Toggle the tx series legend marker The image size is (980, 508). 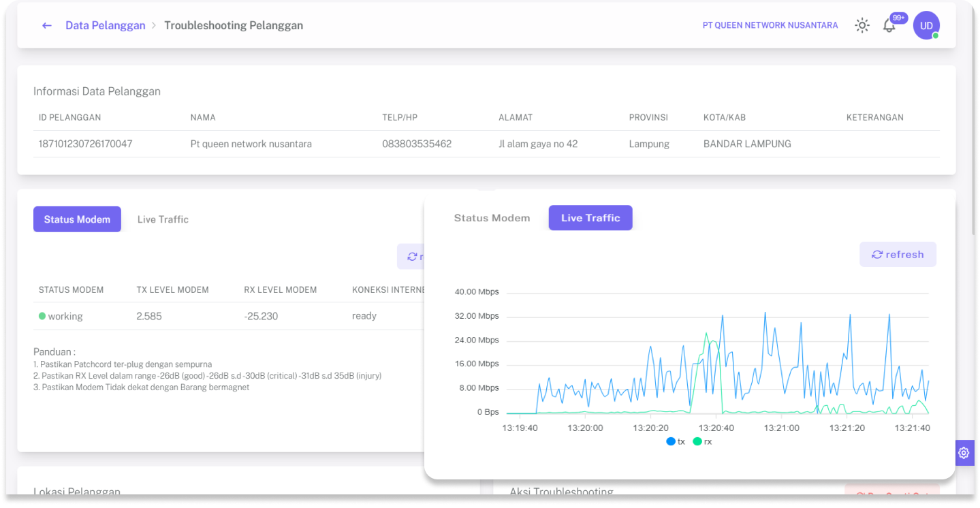pos(671,441)
